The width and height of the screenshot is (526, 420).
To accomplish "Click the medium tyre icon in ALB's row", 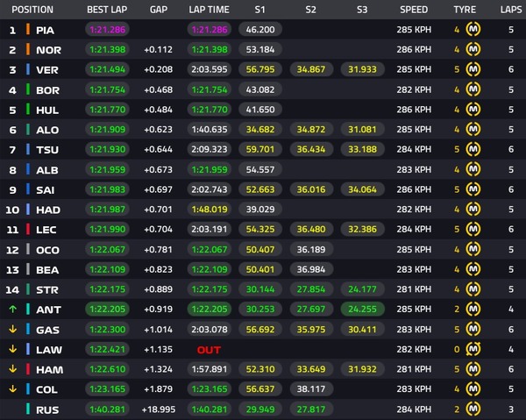I will coord(473,169).
